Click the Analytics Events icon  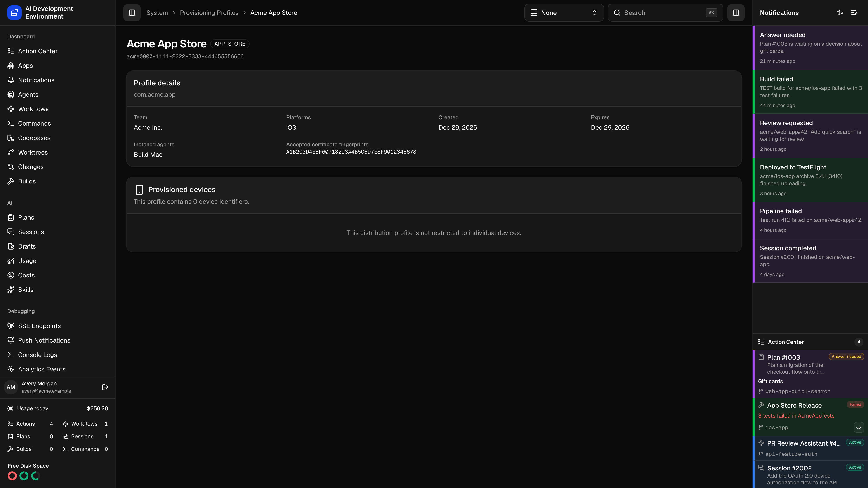(11, 369)
